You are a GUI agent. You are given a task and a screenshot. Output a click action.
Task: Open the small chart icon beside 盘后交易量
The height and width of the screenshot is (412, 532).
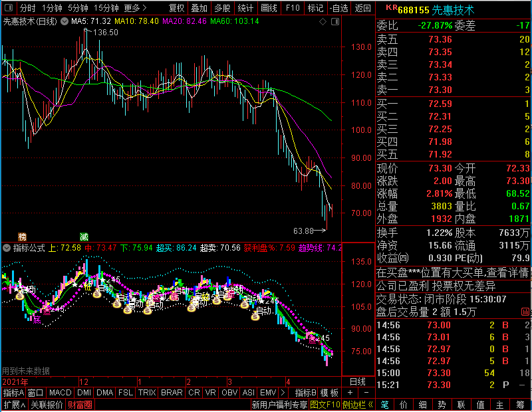525,312
